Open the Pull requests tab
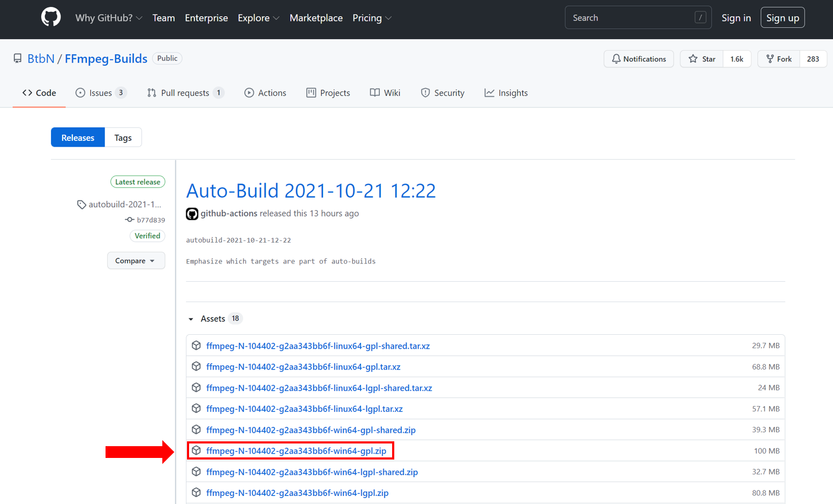Screen dimensions: 833x504 click(185, 93)
